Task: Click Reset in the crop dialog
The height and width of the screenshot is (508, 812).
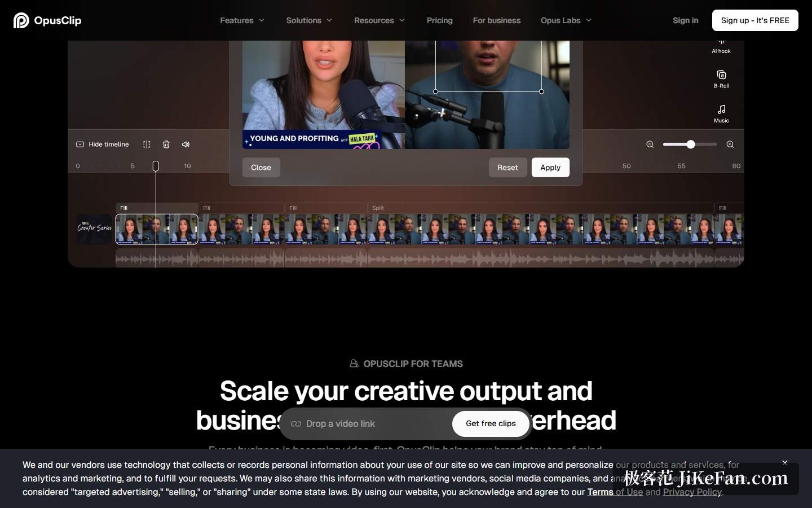Action: click(x=507, y=168)
